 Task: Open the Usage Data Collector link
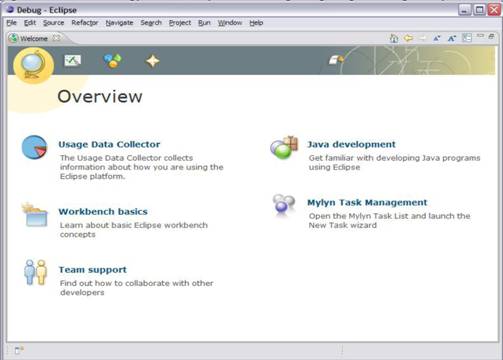[x=109, y=144]
